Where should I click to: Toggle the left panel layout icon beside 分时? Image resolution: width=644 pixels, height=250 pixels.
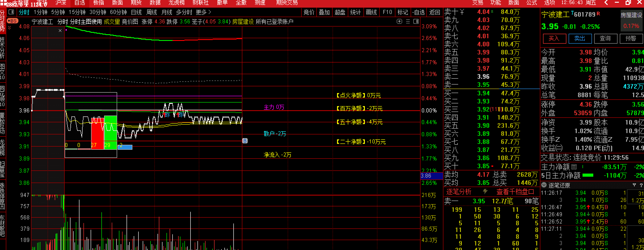(x=11, y=12)
